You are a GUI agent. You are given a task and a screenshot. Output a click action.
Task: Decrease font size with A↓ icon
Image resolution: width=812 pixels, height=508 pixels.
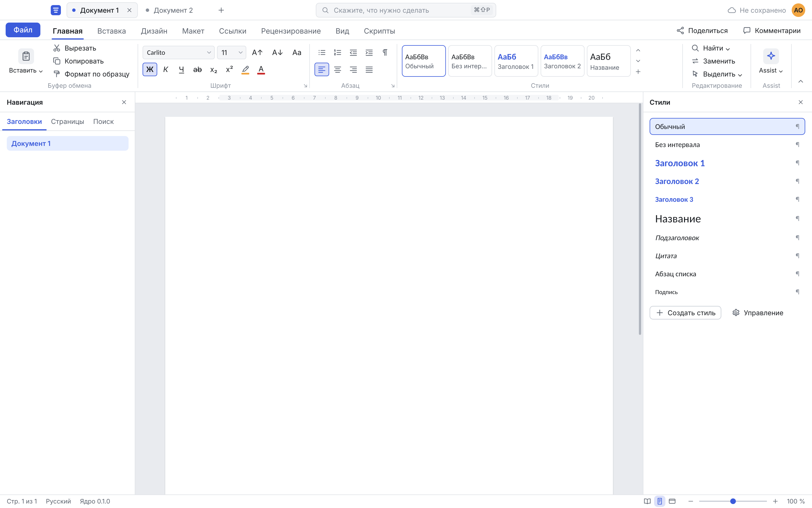(277, 52)
